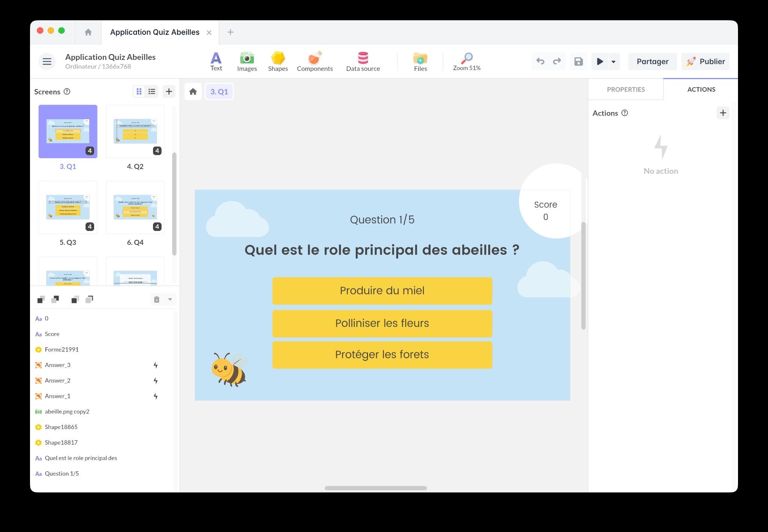Open the Components panel
The image size is (768, 532).
tap(315, 61)
